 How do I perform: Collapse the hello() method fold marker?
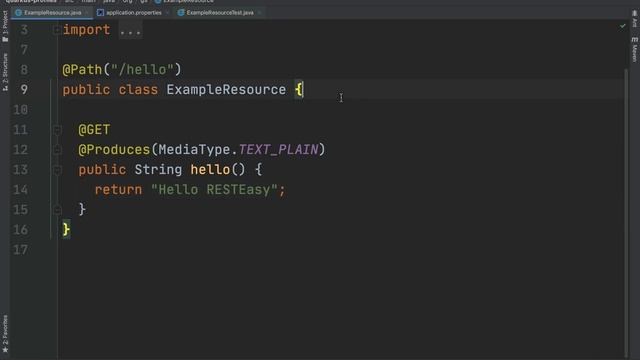(x=57, y=170)
